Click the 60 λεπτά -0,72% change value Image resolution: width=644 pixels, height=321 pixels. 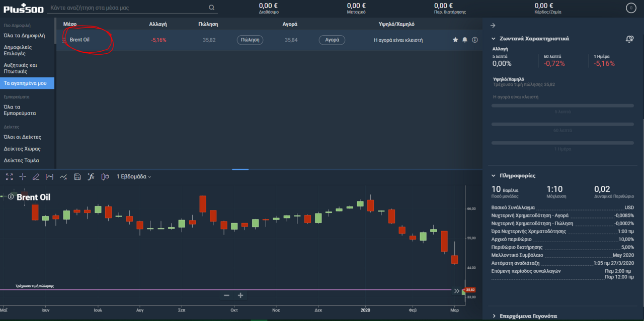click(x=554, y=64)
